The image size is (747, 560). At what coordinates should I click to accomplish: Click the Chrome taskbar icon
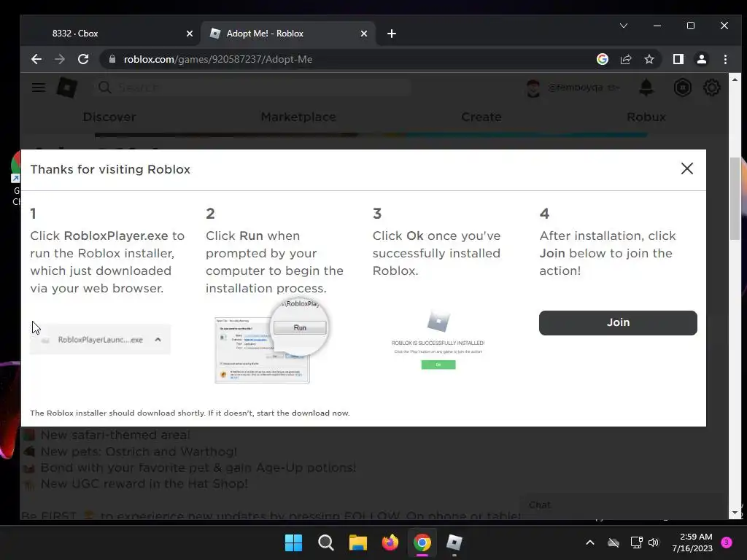[x=422, y=542]
